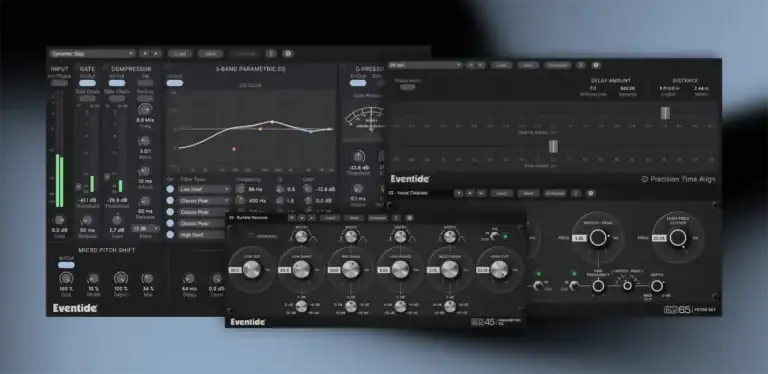Viewport: 768px width, 374px height.
Task: Click the 3.0k frequency field beside Notch/Peak knob
Action: [579, 238]
